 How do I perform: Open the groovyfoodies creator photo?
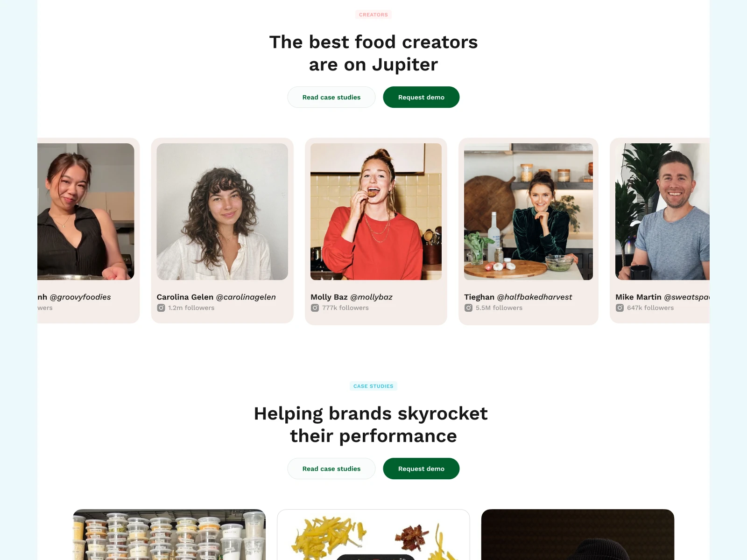(86, 211)
